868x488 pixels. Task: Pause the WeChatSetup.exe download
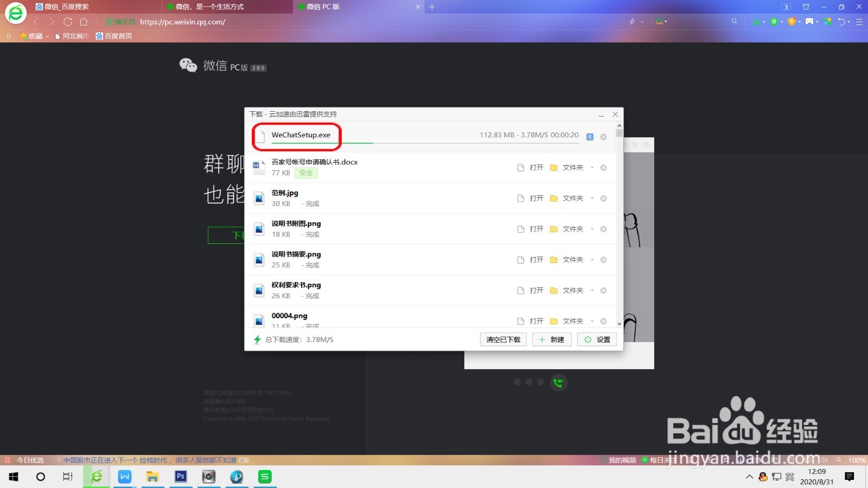click(x=590, y=137)
